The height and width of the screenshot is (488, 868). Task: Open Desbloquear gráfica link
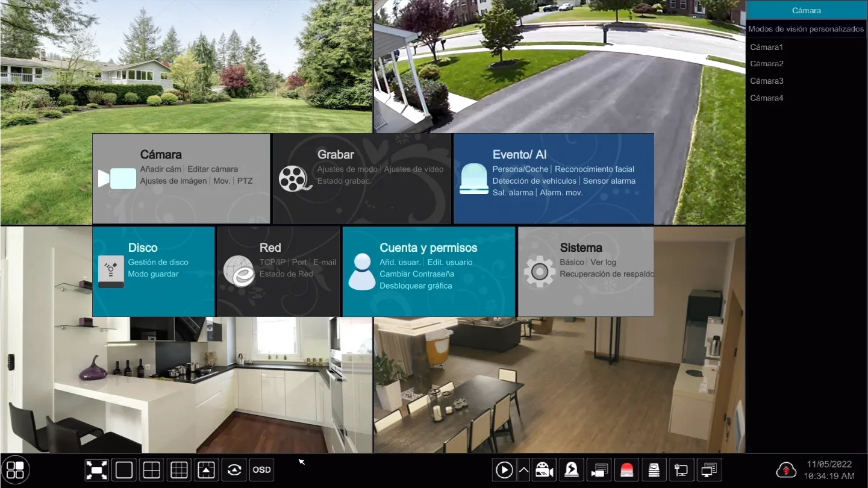(416, 286)
